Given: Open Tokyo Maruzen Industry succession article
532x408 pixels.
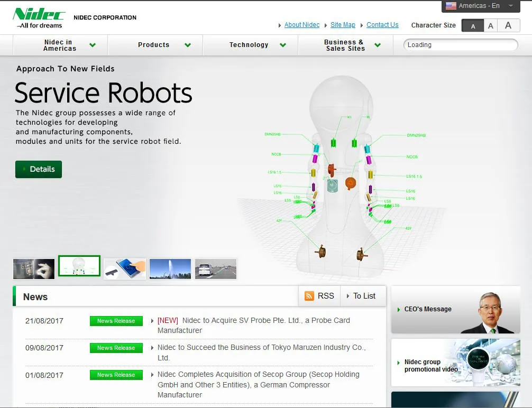Looking at the screenshot, I should (262, 353).
